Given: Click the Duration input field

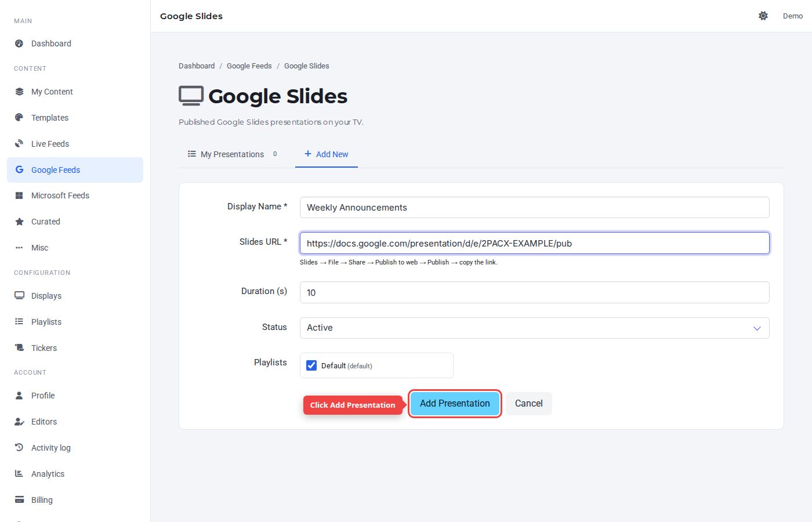Looking at the screenshot, I should 534,292.
